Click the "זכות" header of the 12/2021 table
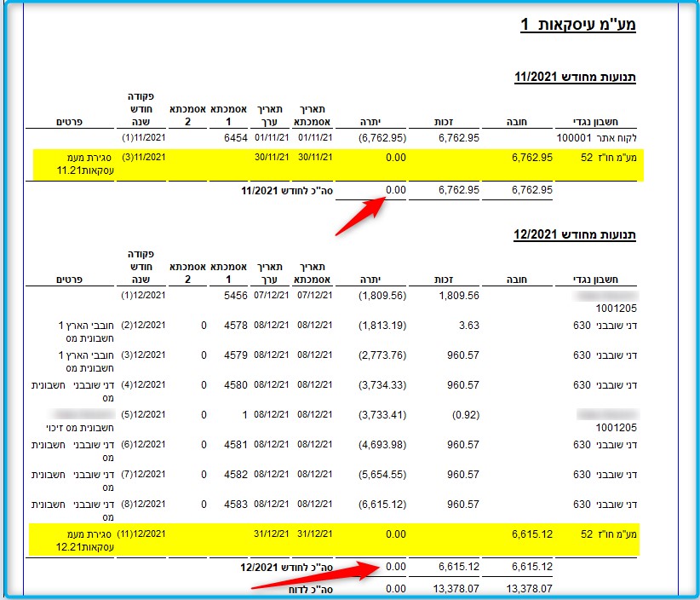The image size is (700, 600). tap(444, 280)
